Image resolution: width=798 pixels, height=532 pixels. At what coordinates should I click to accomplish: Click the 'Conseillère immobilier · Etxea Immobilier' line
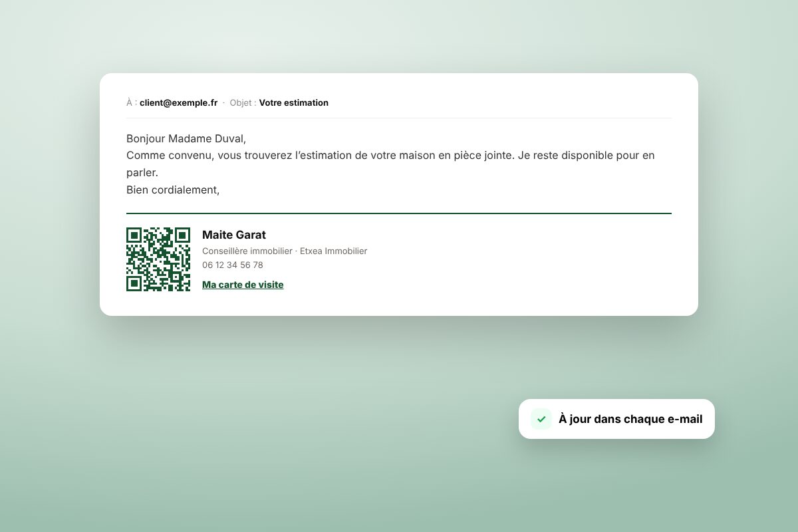pos(285,251)
